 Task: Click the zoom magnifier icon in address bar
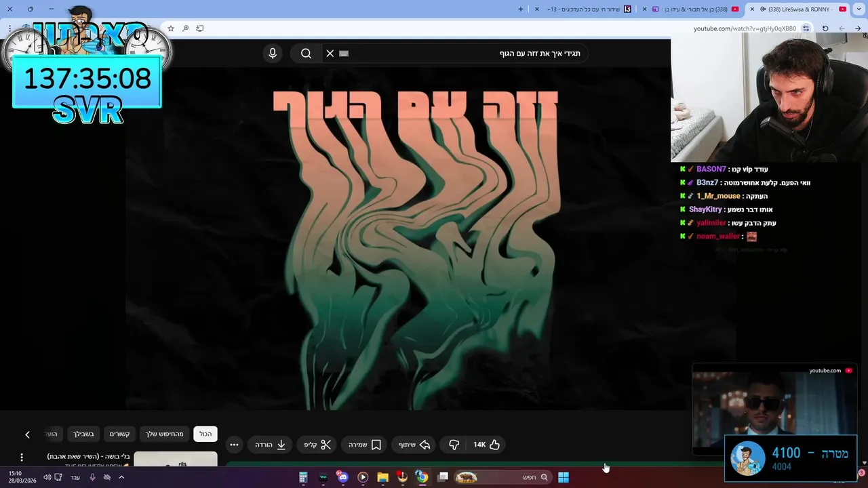pyautogui.click(x=185, y=28)
